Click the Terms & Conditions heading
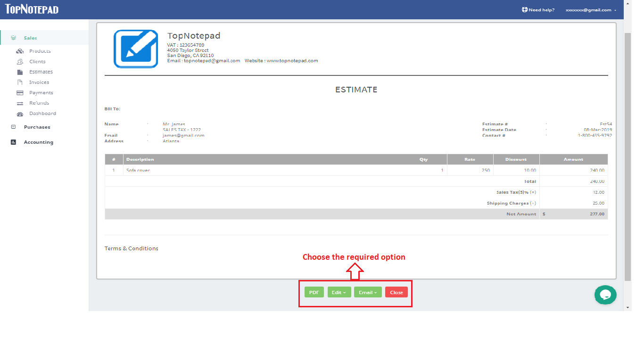Viewport: 644px width, 362px height. (x=132, y=248)
